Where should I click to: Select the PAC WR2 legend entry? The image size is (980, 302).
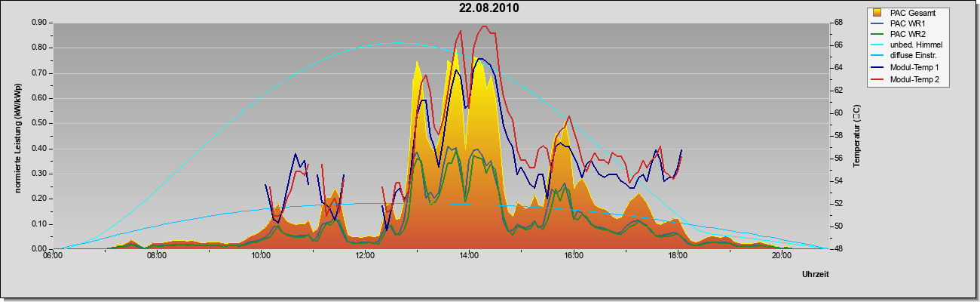(x=908, y=35)
